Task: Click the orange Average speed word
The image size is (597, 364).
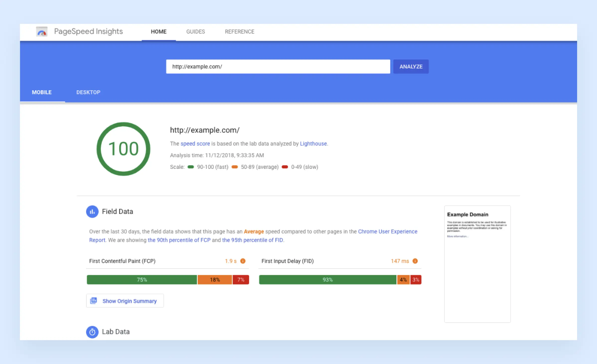Action: pos(254,231)
